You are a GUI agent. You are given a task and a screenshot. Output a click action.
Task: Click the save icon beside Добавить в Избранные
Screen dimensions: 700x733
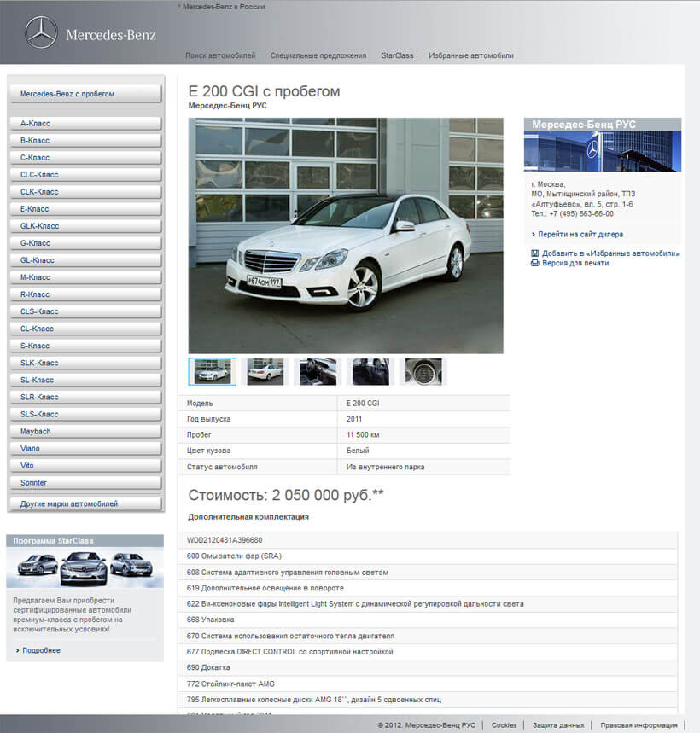535,253
